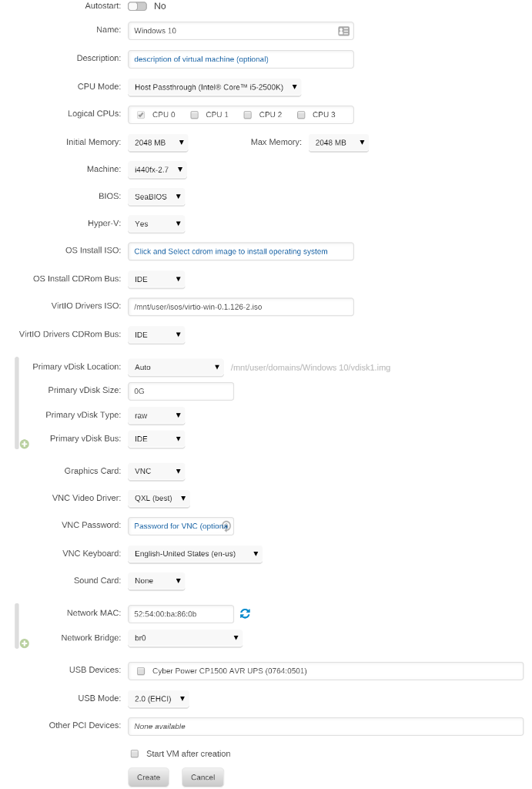Image resolution: width=532 pixels, height=789 pixels.
Task: Click the OS Install ISO field
Action: 240,251
